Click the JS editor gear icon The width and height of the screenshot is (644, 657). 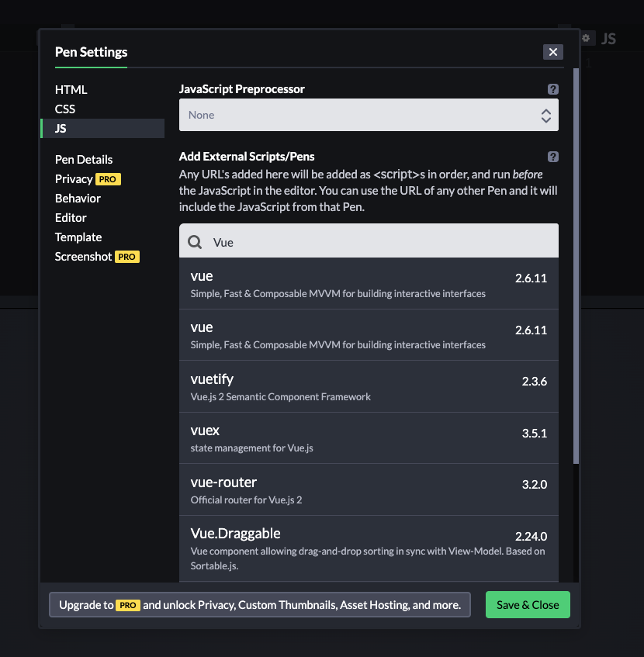pyautogui.click(x=586, y=38)
